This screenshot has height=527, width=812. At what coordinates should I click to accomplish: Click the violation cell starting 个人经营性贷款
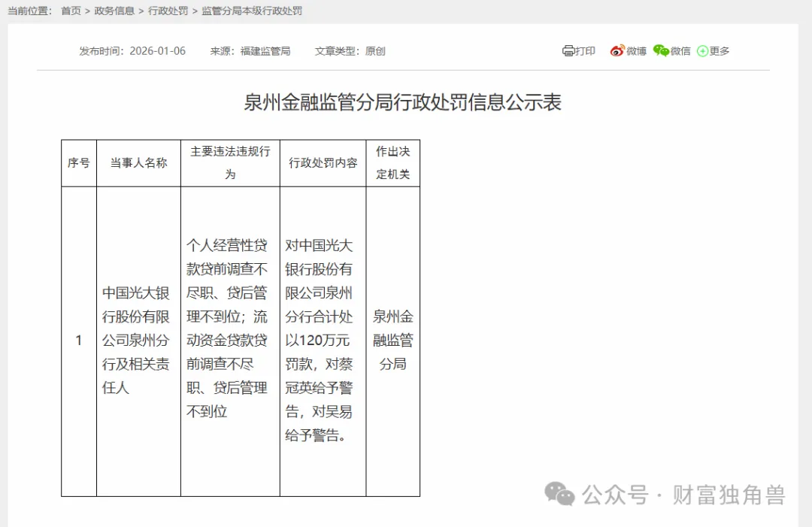pyautogui.click(x=231, y=341)
